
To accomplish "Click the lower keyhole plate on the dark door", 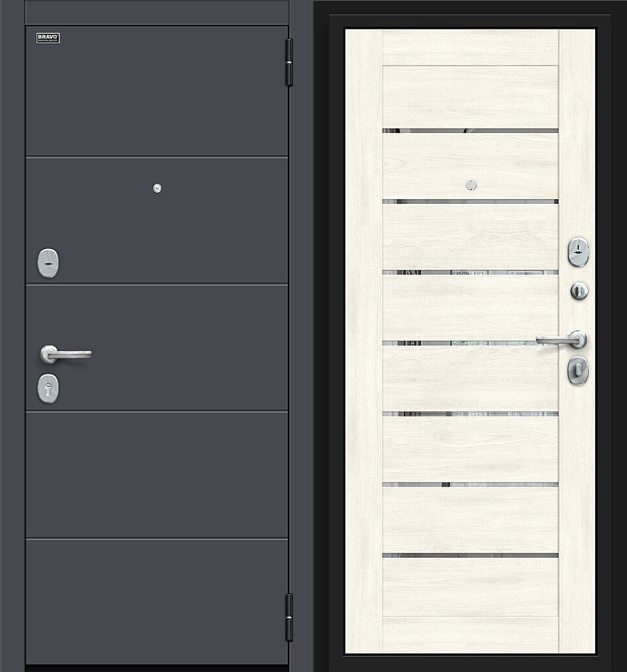I will pos(48,389).
